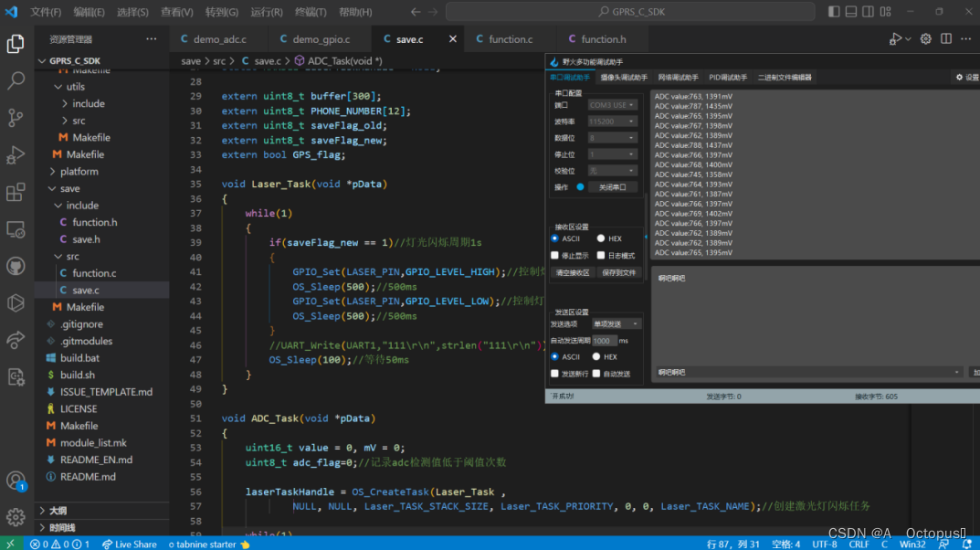Enable the 停止显示 checkbox
This screenshot has width=980, height=550.
tap(555, 256)
